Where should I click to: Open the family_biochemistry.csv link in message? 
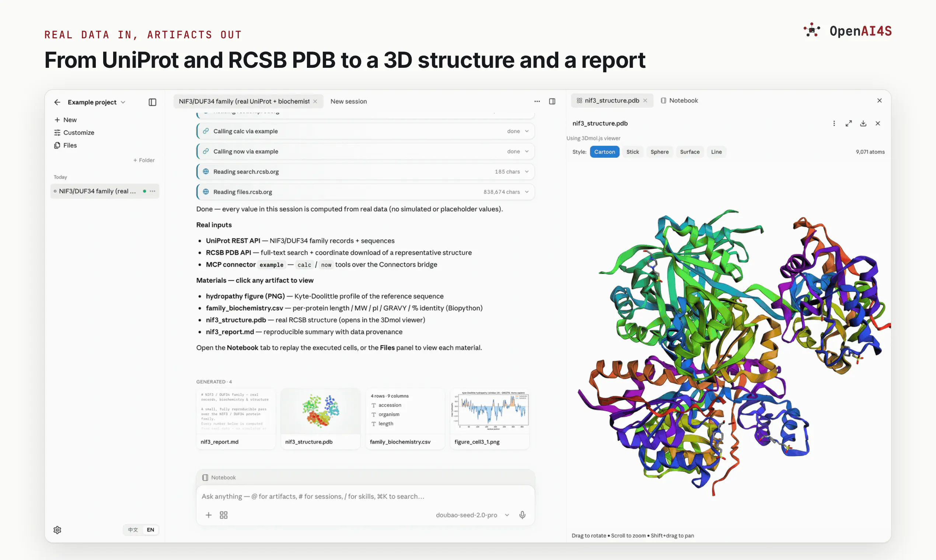[244, 308]
